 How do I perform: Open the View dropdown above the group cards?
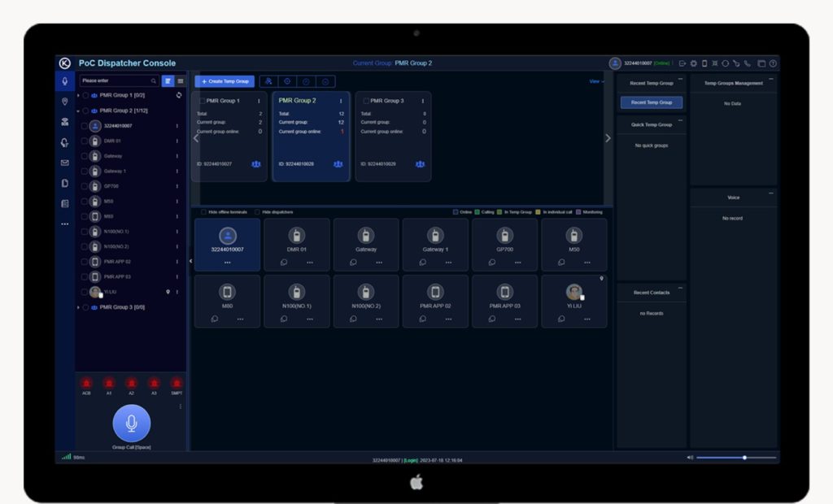pos(596,81)
